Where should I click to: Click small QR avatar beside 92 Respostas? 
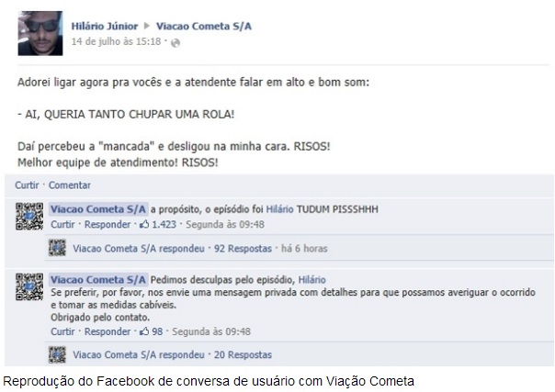57,248
